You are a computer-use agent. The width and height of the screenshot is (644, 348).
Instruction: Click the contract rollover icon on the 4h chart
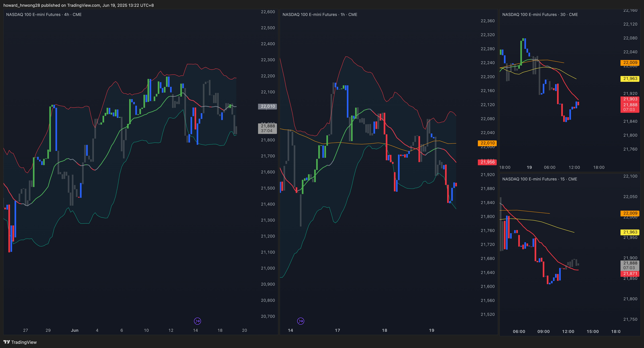coord(197,321)
